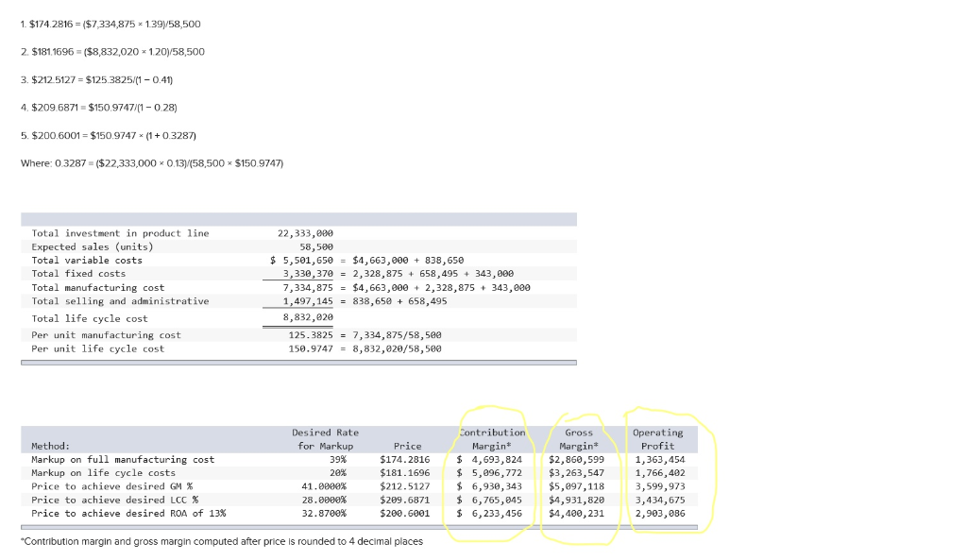Click the circled "Gross Margin" column header

(579, 439)
